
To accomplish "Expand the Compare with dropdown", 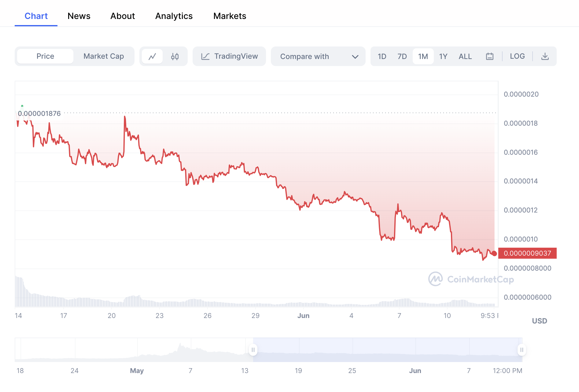I will click(x=318, y=56).
